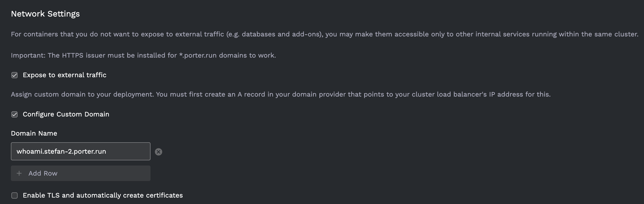Select Add Row to insert another domain
The height and width of the screenshot is (204, 644).
pos(80,173)
